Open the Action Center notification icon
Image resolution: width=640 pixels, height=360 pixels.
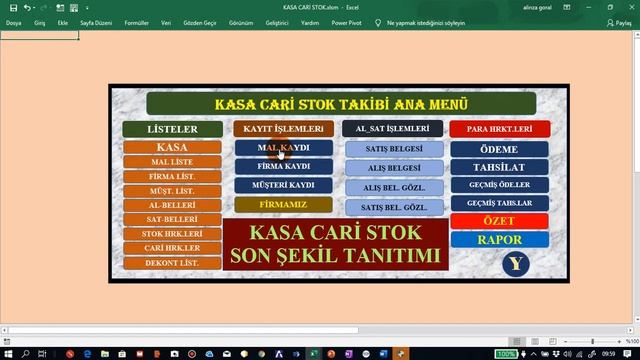627,353
